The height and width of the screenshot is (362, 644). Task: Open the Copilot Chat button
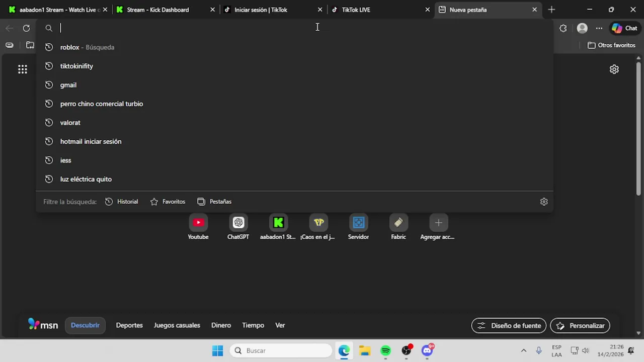[624, 28]
